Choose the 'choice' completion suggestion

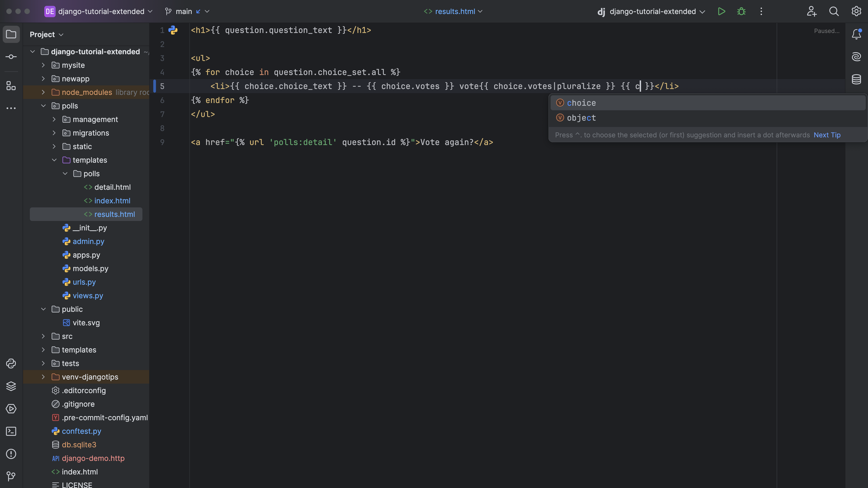pos(708,103)
